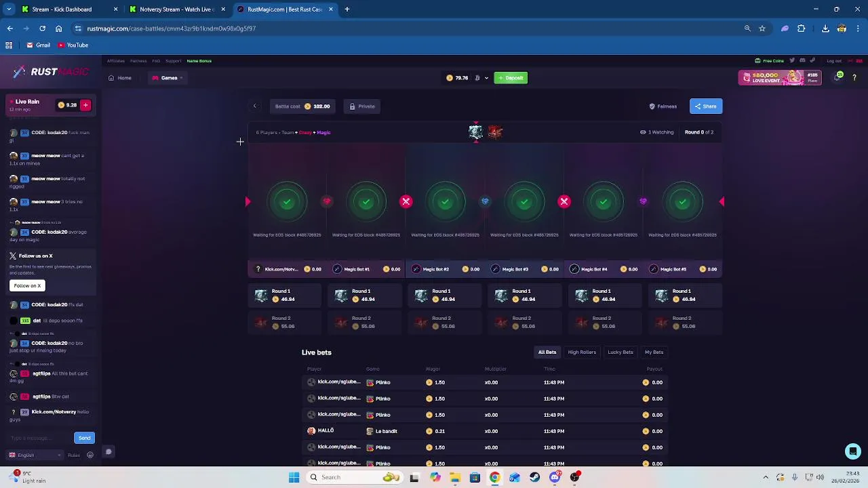Viewport: 868px width, 488px height.
Task: Click the Battle cost 102.00 chip
Action: [x=302, y=106]
